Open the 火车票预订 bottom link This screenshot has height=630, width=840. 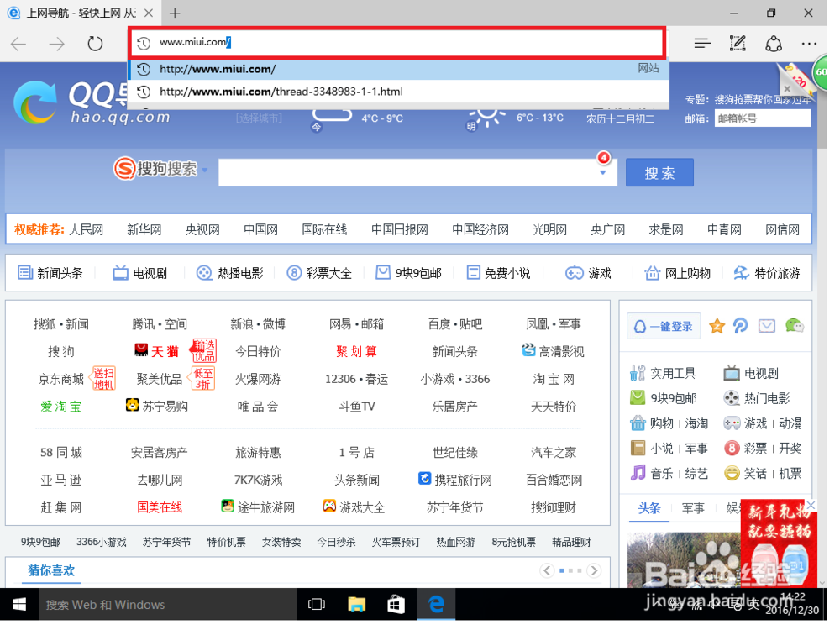(x=396, y=542)
